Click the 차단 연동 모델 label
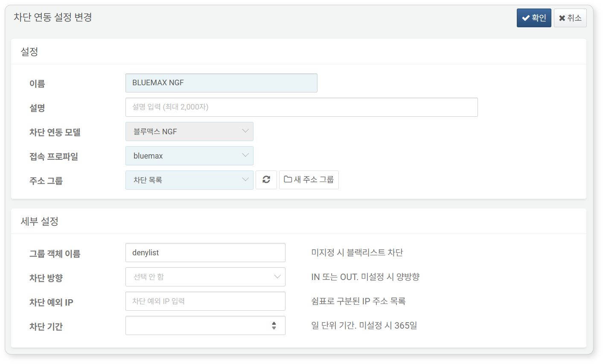The height and width of the screenshot is (364, 603). (x=55, y=132)
